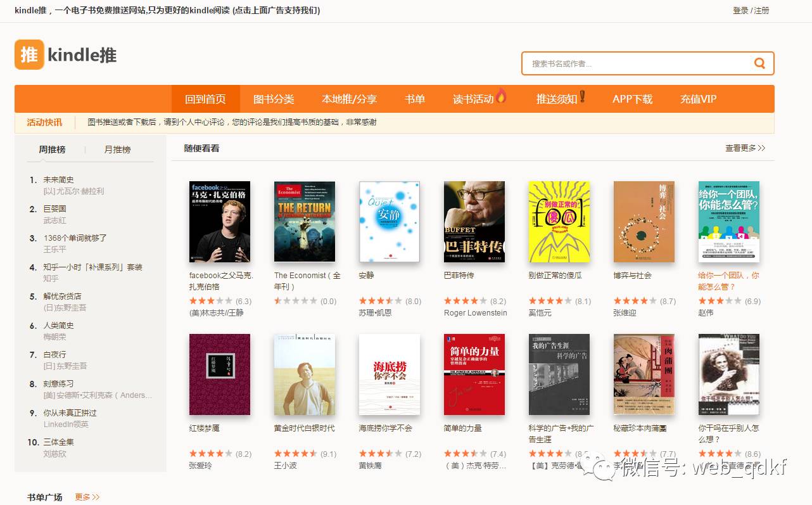Click author name 王小波
Viewport: 812px width, 505px height.
(x=286, y=466)
